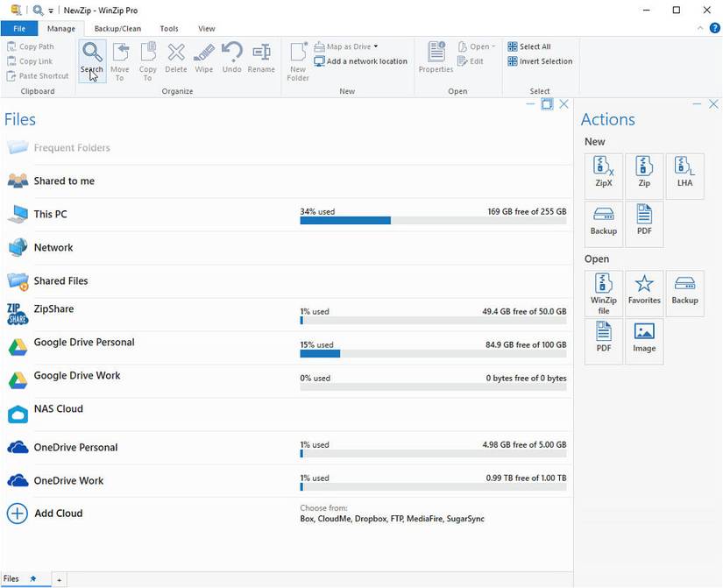723x588 pixels.
Task: Click the Delete icon in Organize
Action: click(x=176, y=58)
